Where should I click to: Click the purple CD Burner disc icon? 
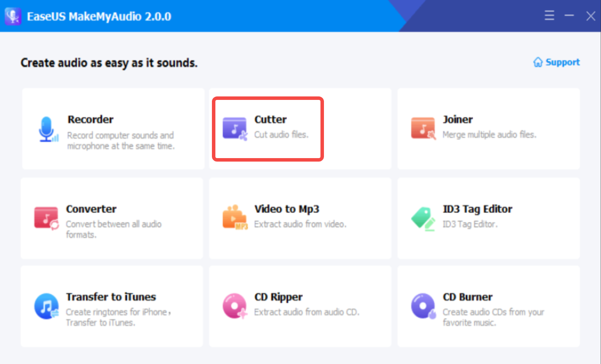pos(423,305)
